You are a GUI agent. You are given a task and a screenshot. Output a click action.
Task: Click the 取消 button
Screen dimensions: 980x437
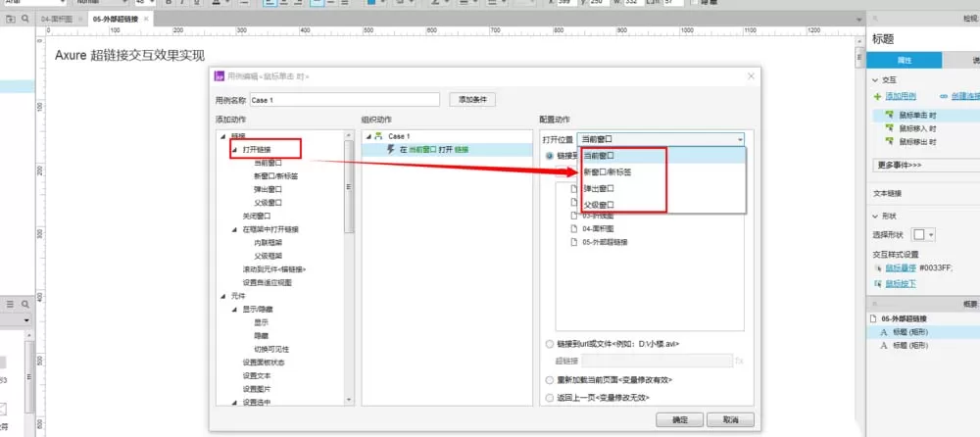click(x=731, y=419)
